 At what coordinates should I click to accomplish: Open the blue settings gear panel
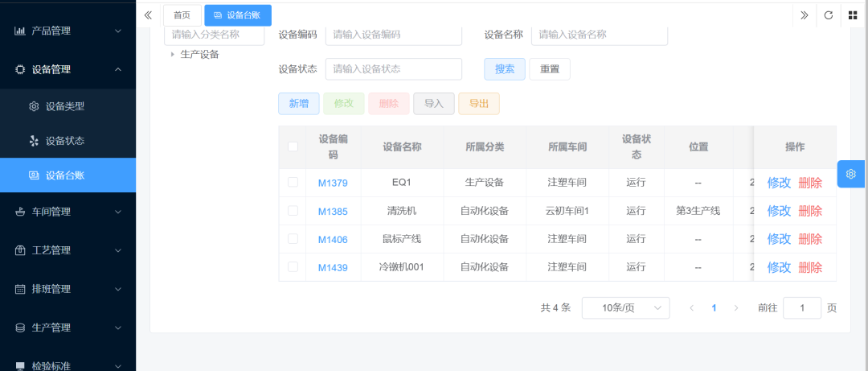tap(851, 174)
